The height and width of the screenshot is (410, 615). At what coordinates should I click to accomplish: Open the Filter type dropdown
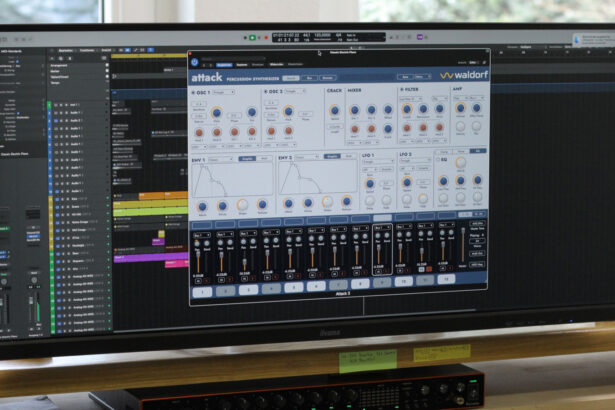tap(411, 99)
